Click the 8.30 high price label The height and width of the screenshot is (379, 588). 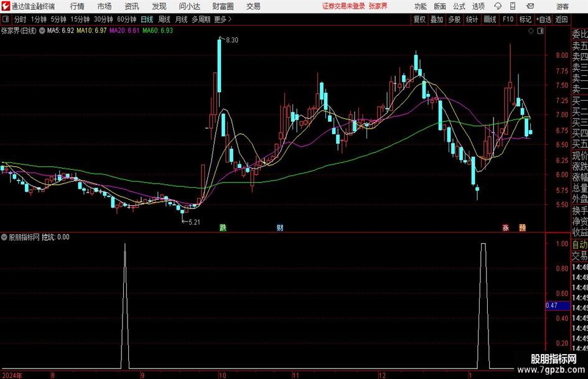tap(232, 40)
